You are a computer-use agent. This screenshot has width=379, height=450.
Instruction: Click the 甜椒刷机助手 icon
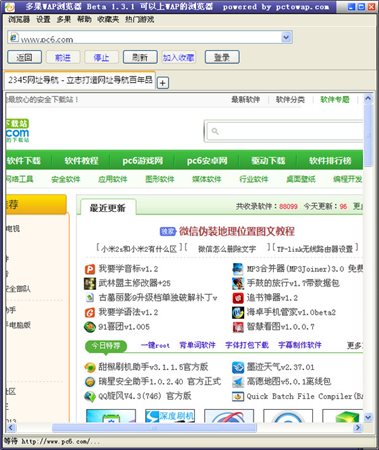click(x=90, y=367)
